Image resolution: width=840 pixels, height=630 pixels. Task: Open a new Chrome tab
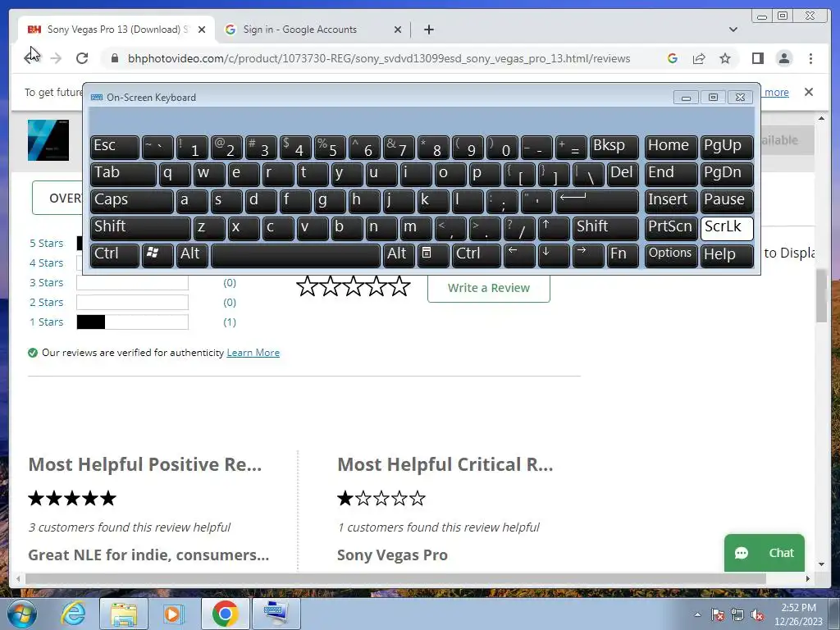(x=428, y=30)
